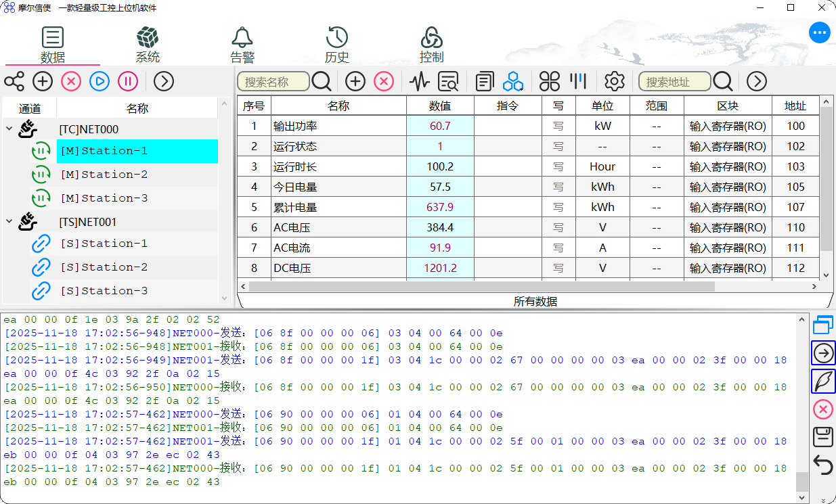836x504 pixels.
Task: Toggle log auto-scroll arrow-circle button
Action: 823,352
